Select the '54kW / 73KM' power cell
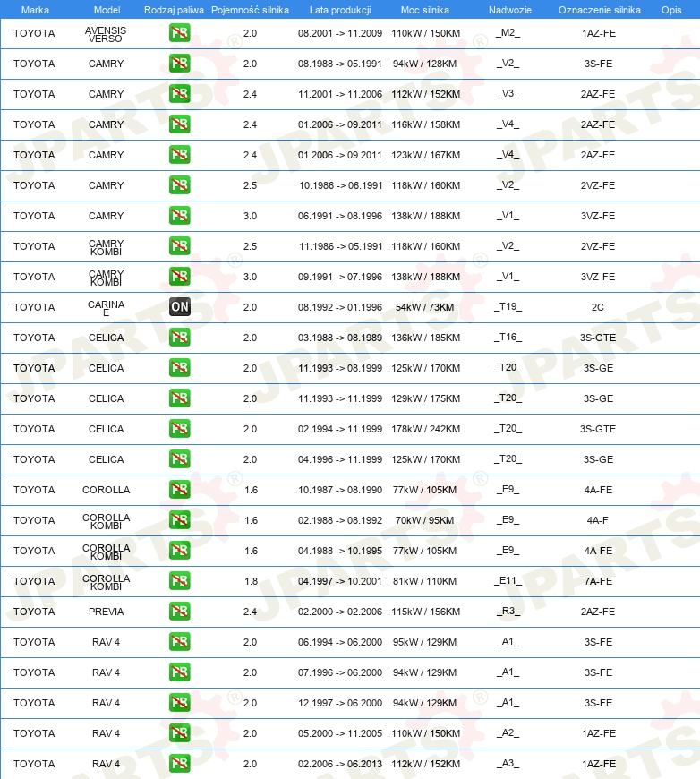The height and width of the screenshot is (779, 700). click(x=425, y=307)
